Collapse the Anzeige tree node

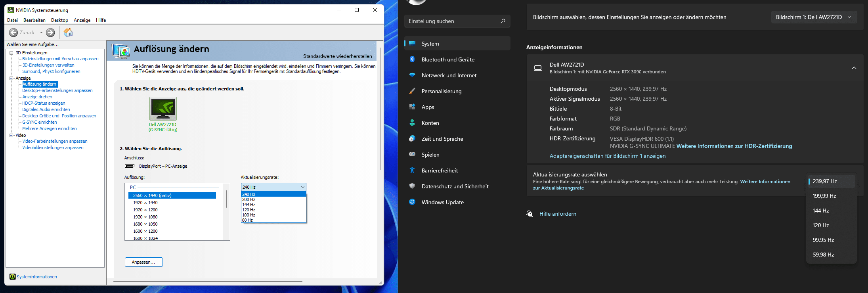point(11,78)
